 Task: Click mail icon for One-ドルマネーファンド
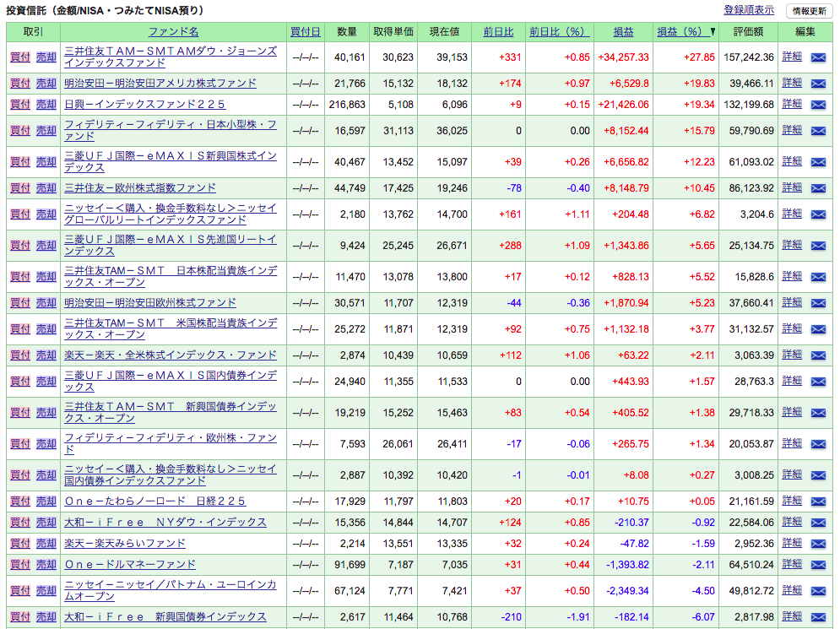(818, 565)
